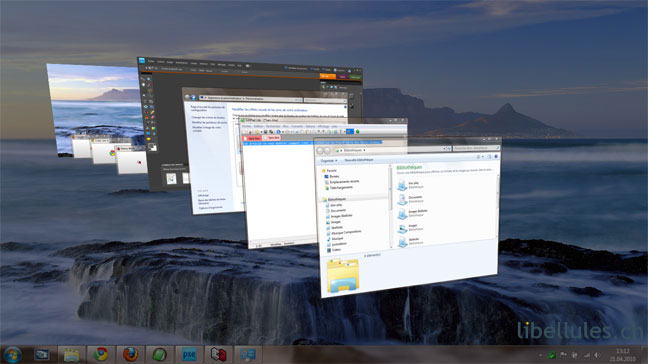The width and height of the screenshot is (648, 364).
Task: Click the Nouvelle bibliothèque toolbar button
Action: [x=359, y=159]
